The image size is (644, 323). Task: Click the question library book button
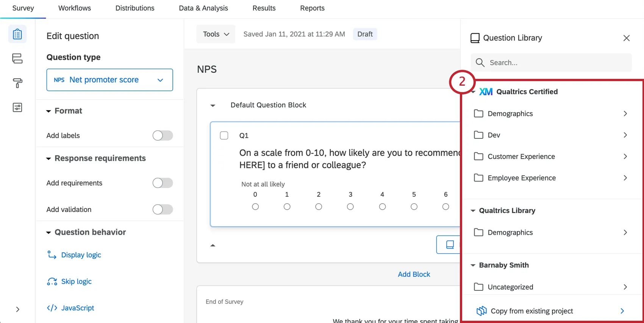click(450, 245)
